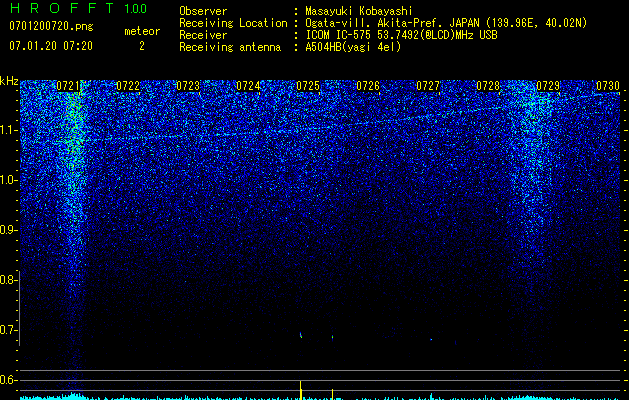
Task: Click the kHz axis unit label
Action: (x=9, y=81)
